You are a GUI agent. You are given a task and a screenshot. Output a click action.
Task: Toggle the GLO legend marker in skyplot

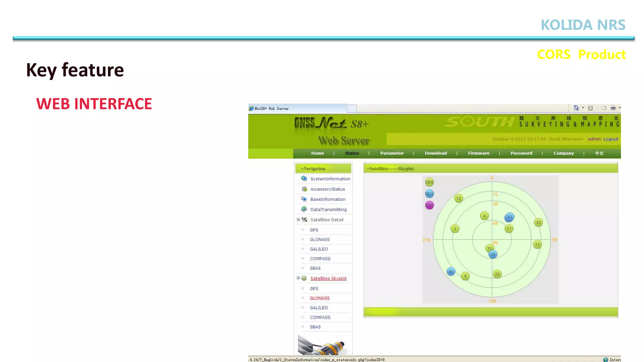point(429,194)
